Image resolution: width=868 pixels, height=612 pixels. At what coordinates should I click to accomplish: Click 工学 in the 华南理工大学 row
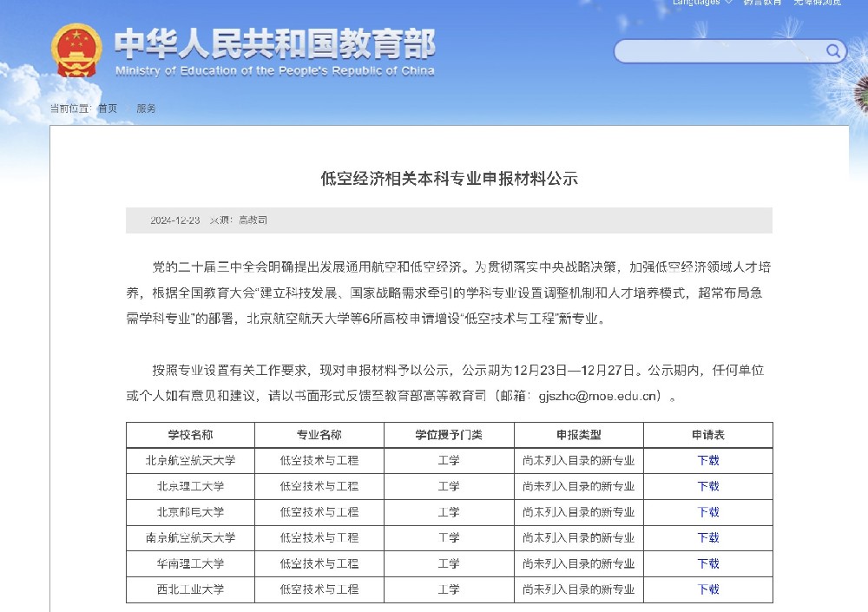449,563
